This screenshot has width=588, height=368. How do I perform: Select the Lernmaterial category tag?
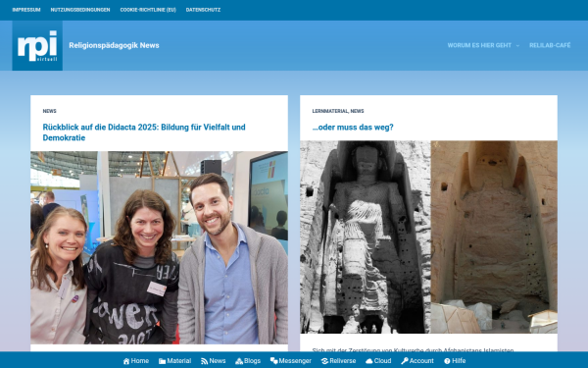click(330, 111)
